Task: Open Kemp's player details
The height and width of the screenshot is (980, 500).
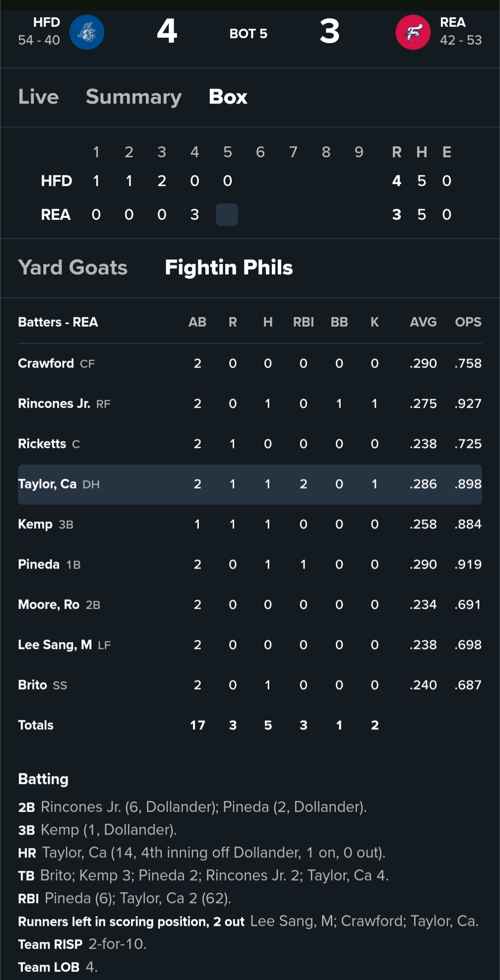Action: coord(35,524)
